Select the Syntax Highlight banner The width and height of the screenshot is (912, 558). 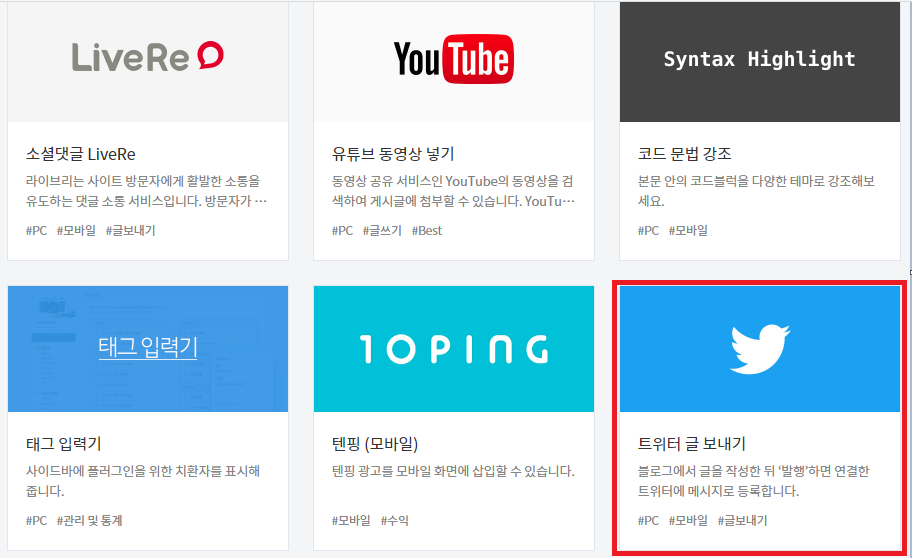(x=760, y=62)
